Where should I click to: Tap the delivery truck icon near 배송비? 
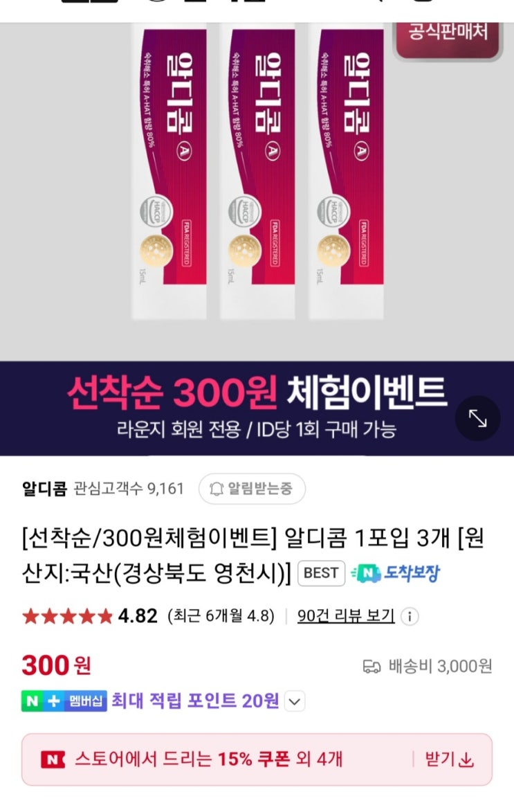point(371,667)
